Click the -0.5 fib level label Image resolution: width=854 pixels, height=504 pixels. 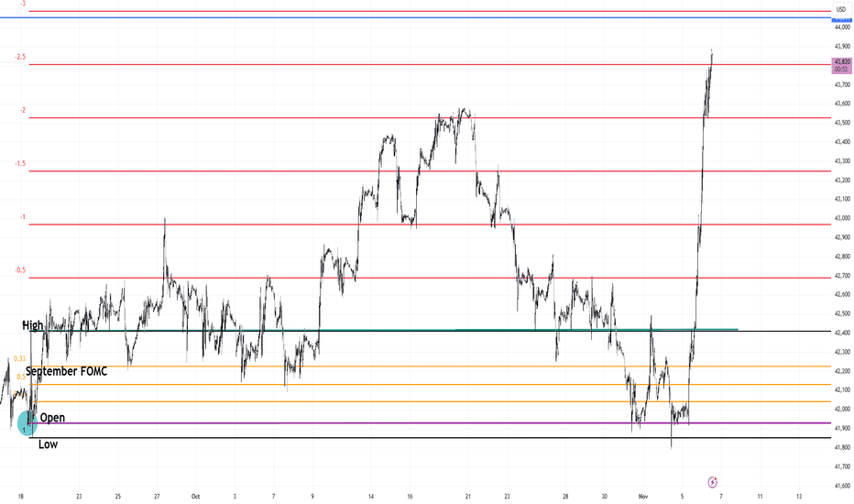[21, 270]
